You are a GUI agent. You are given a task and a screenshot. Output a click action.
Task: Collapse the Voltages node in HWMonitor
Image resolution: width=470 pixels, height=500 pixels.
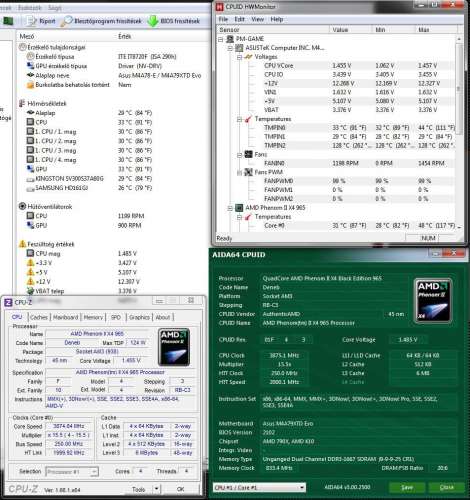coord(239,57)
